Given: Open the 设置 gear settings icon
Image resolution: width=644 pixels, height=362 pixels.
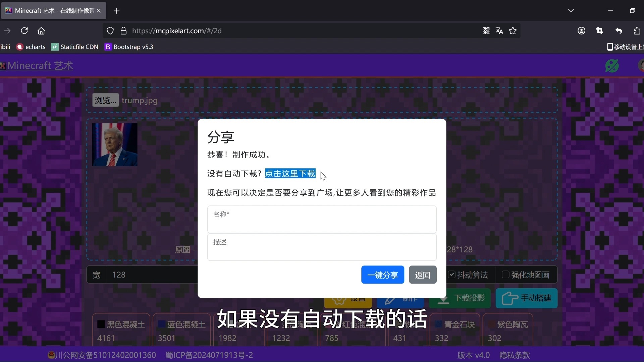Looking at the screenshot, I should [339, 300].
